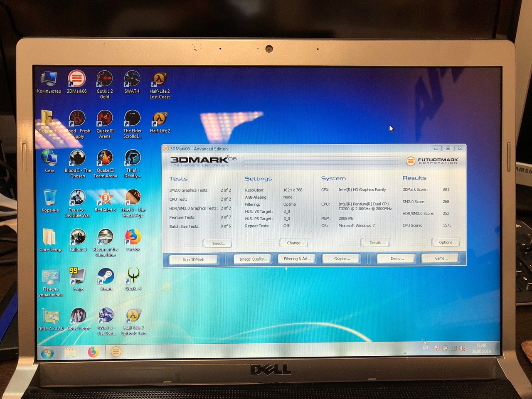Viewport: 532px width, 399px height.
Task: Open the Windows Start menu orb
Action: point(47,352)
